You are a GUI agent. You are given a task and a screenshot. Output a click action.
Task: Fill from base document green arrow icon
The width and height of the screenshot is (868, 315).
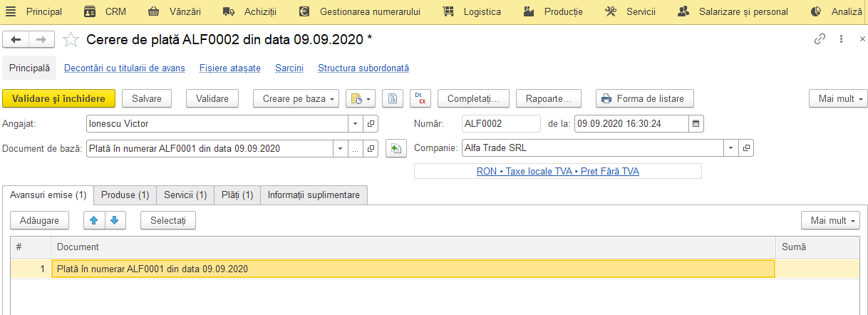click(x=395, y=149)
